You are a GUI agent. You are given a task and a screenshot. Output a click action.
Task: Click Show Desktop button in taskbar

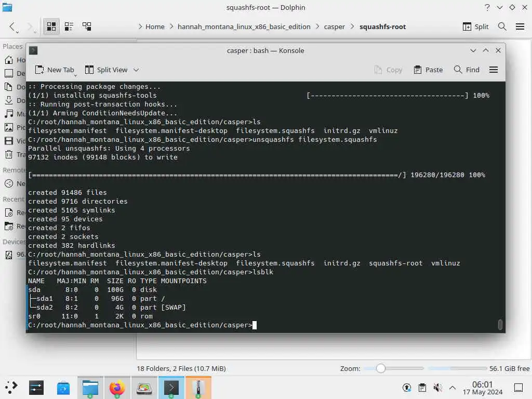click(x=518, y=388)
